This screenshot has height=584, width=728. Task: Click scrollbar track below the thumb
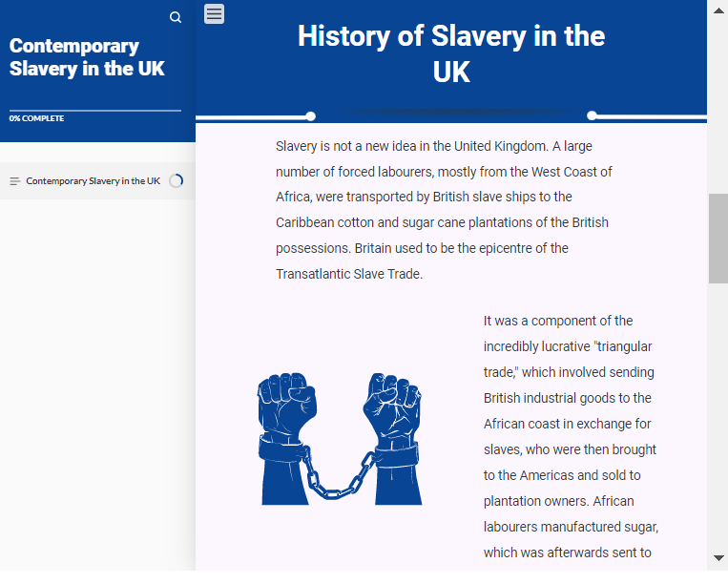click(718, 418)
